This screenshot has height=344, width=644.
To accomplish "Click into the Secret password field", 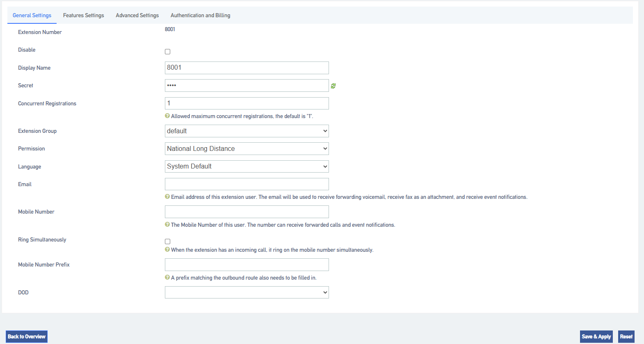I will click(x=247, y=85).
